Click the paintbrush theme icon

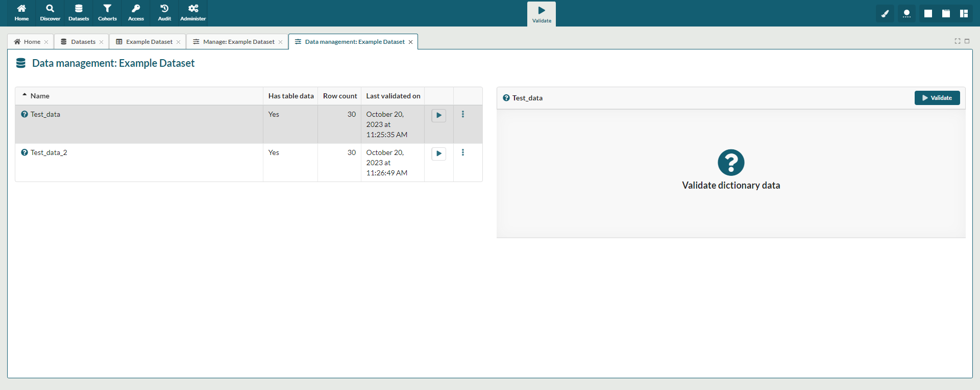885,14
